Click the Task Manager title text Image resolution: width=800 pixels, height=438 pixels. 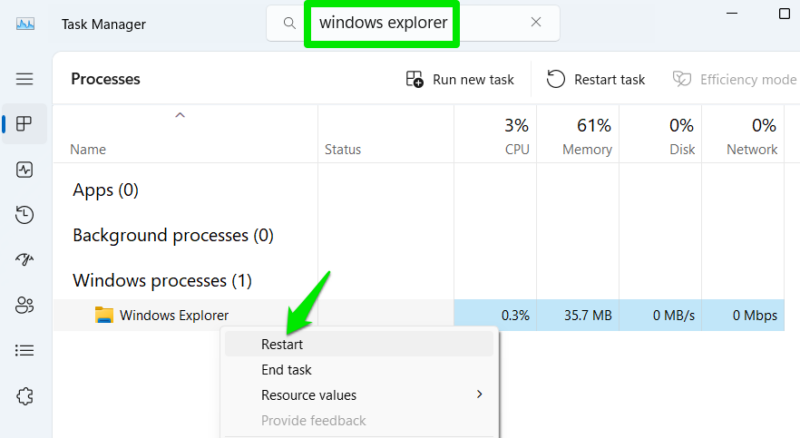point(104,24)
